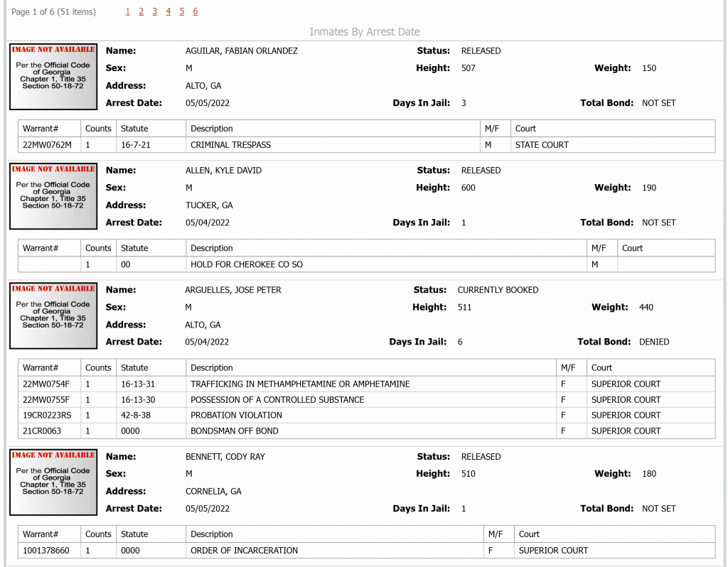The image size is (728, 567).
Task: Open page 3 of inmate list
Action: (x=154, y=11)
